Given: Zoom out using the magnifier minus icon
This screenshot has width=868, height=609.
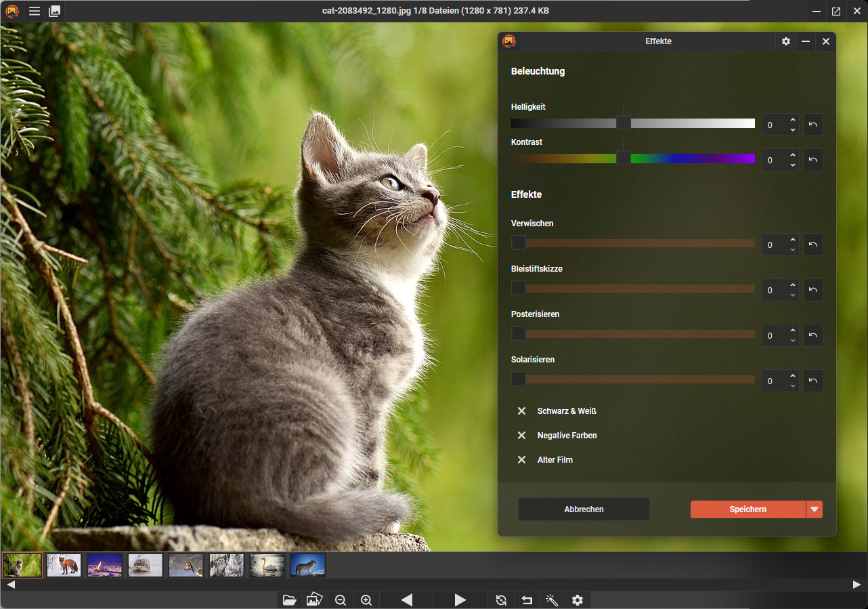Looking at the screenshot, I should 341,600.
